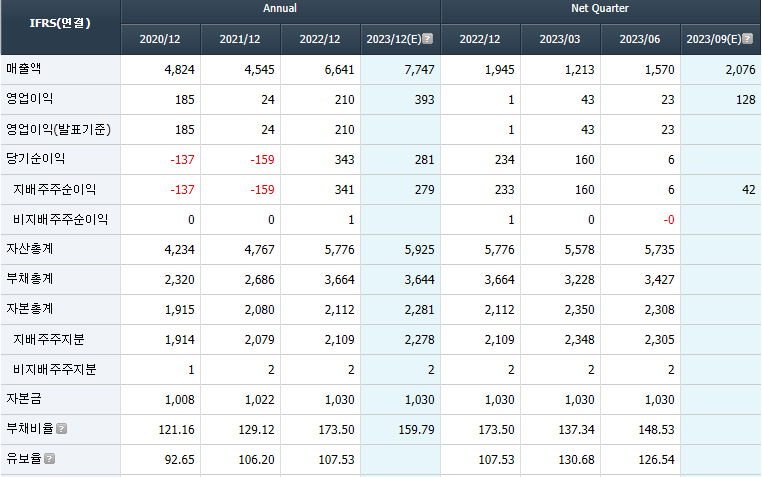Click the 부채총계 row label
The width and height of the screenshot is (762, 477).
point(30,279)
